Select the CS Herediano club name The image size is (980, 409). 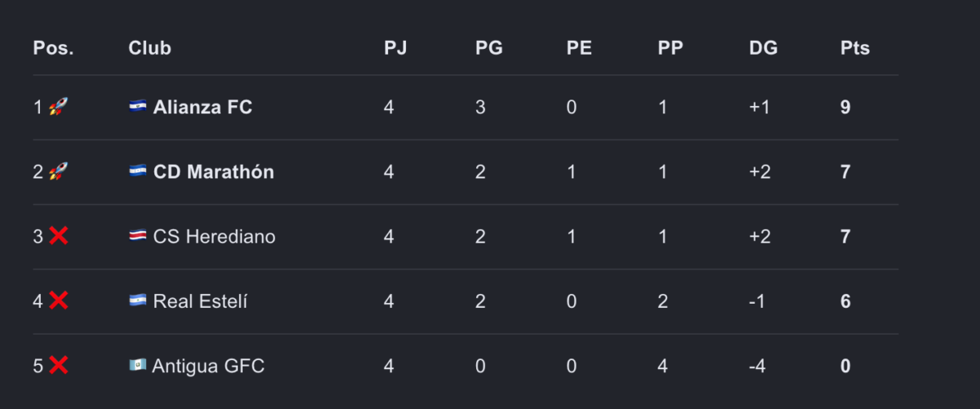coord(215,237)
